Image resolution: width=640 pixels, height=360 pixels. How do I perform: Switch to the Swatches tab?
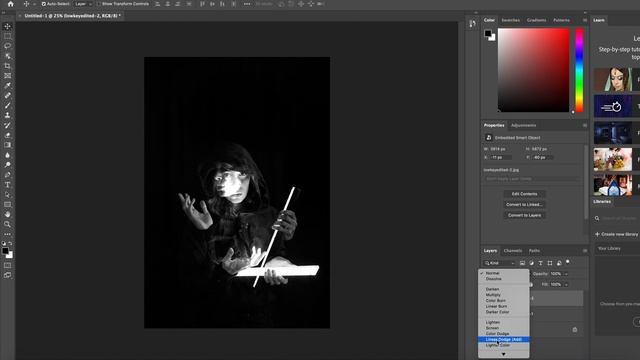pos(511,20)
